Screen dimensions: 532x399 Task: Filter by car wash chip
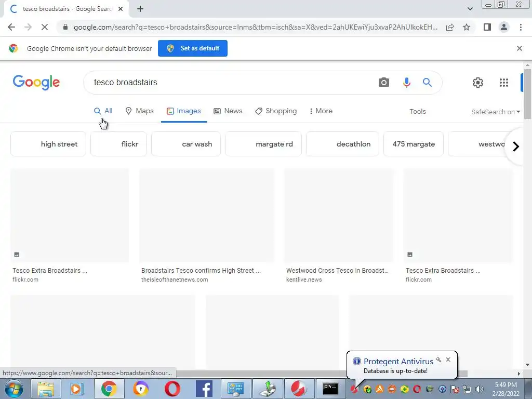(186, 144)
